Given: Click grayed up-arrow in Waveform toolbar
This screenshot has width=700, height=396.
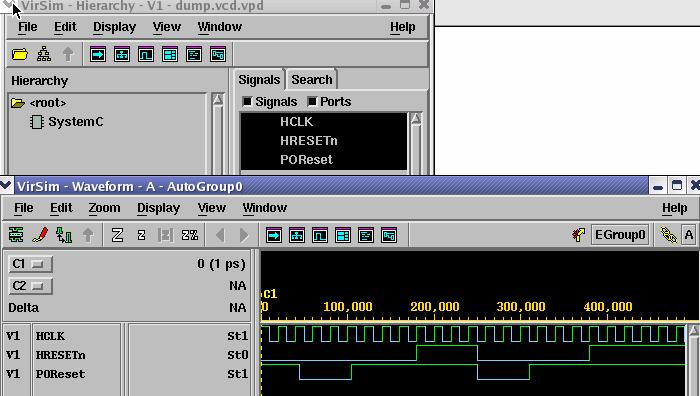Looking at the screenshot, I should click(88, 235).
